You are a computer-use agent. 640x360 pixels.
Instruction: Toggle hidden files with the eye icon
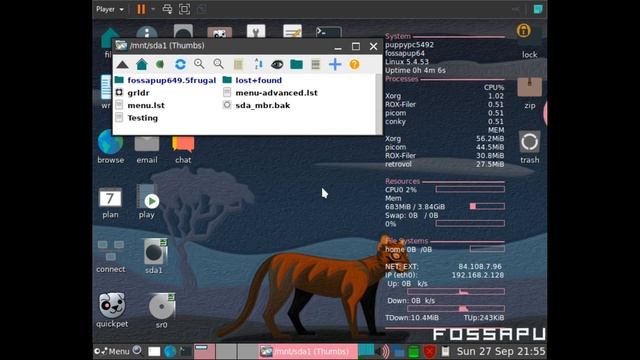(x=277, y=64)
